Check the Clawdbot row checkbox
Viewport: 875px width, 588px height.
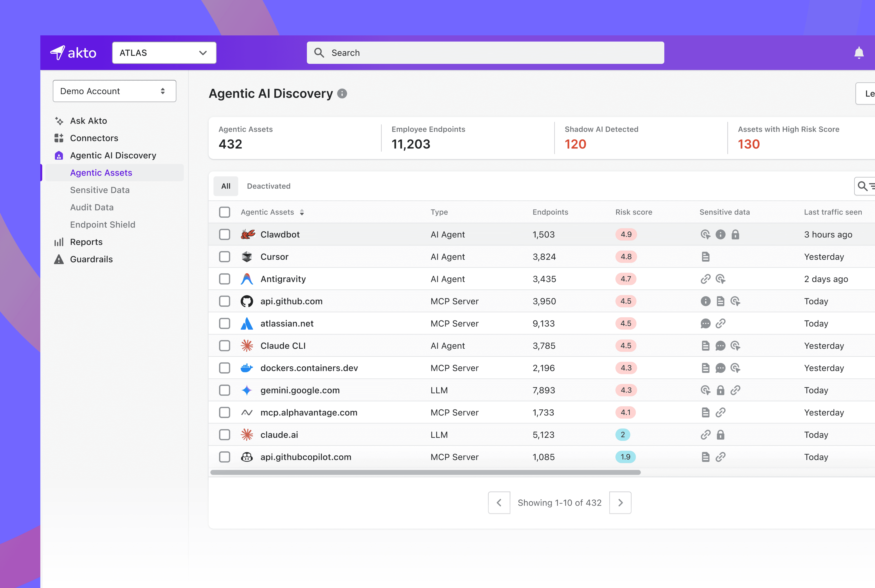224,234
